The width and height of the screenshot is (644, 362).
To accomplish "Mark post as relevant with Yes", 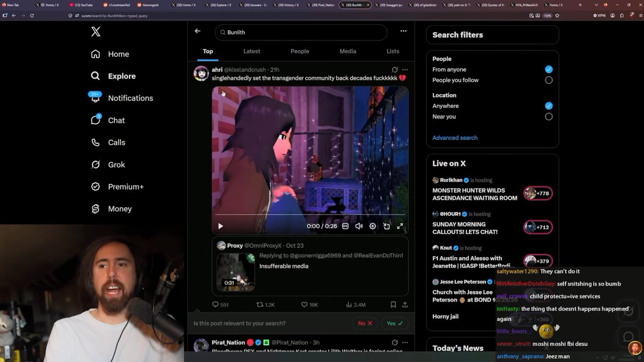I will pos(395,323).
